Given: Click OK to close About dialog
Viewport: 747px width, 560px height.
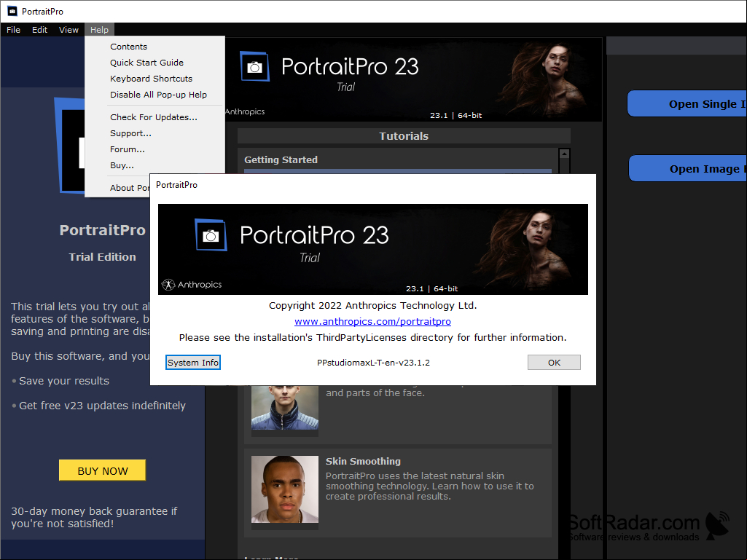Looking at the screenshot, I should 554,363.
